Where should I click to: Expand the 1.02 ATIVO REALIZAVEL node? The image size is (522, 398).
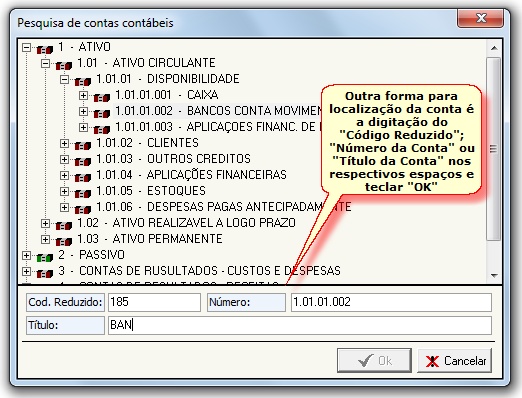[x=45, y=223]
